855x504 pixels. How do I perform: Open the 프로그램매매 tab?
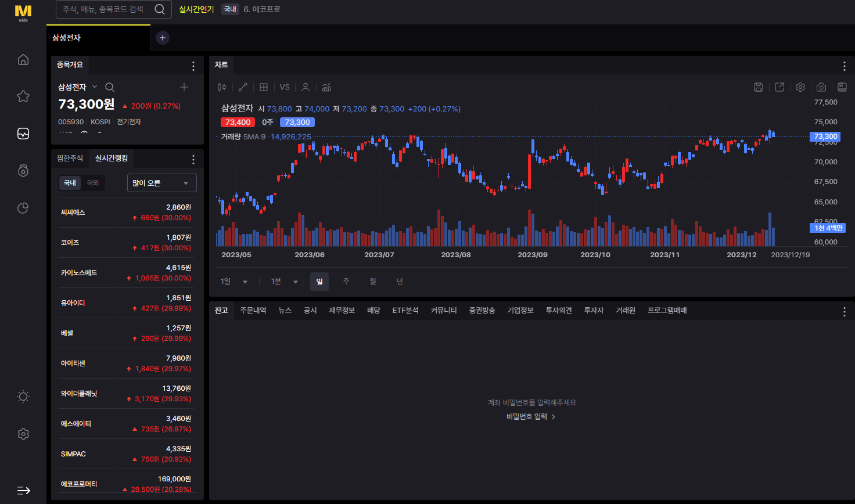667,311
